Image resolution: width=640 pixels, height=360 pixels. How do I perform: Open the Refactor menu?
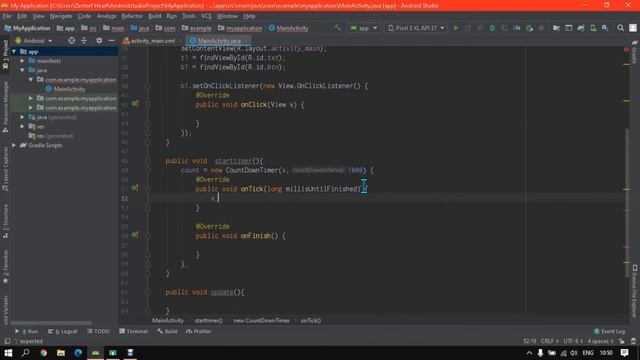click(132, 16)
